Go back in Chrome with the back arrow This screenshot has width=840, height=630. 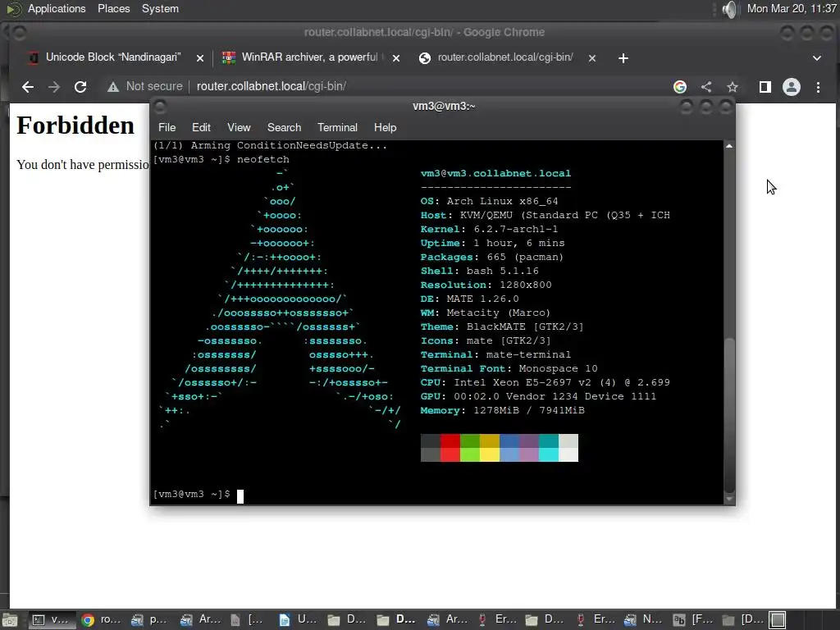pos(28,87)
